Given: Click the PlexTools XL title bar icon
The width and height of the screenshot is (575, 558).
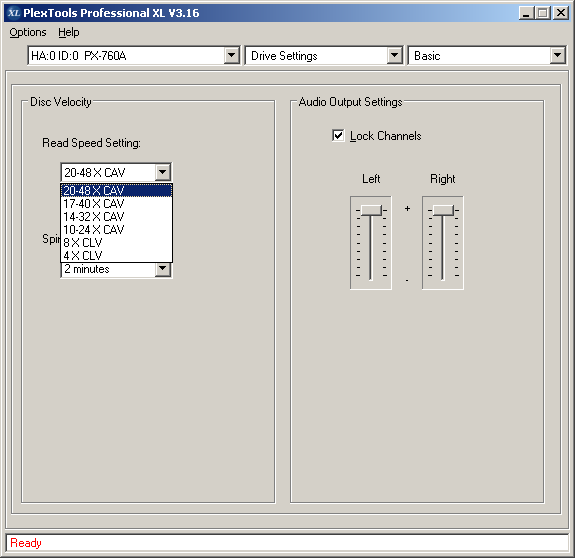Looking at the screenshot, I should point(14,13).
